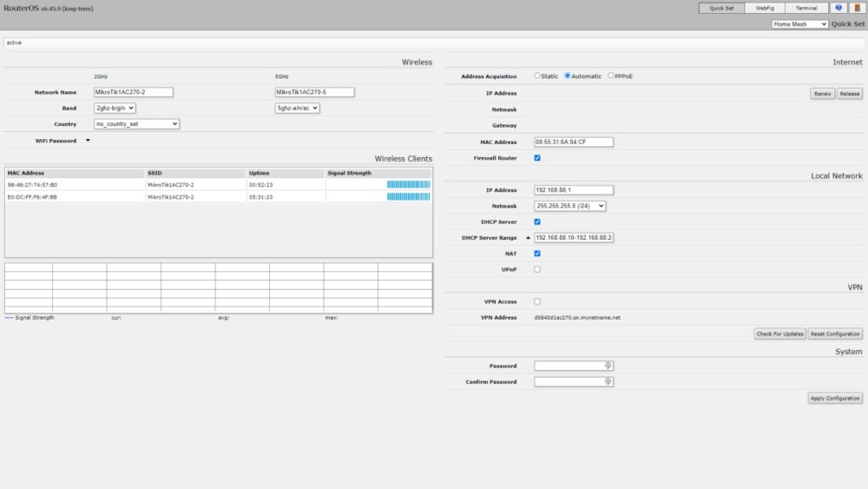Enable the UPnP checkbox
868x489 pixels.
tap(537, 269)
